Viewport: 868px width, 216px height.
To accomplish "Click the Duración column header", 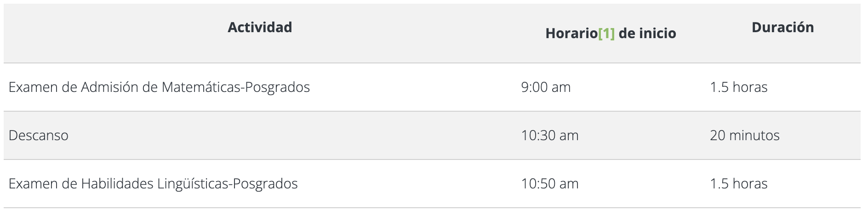I will pyautogui.click(x=782, y=28).
